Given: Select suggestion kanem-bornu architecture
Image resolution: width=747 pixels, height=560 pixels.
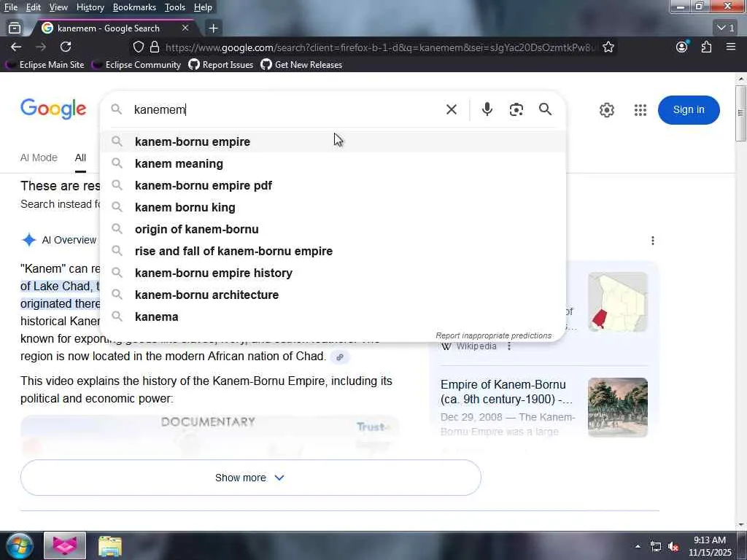Looking at the screenshot, I should click(333, 295).
